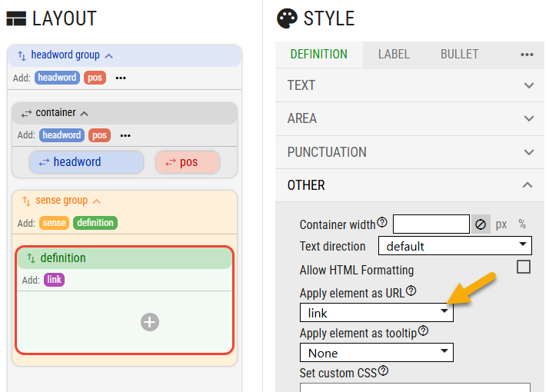549x392 pixels.
Task: Open the Apply element as tooltip dropdown
Action: point(377,353)
